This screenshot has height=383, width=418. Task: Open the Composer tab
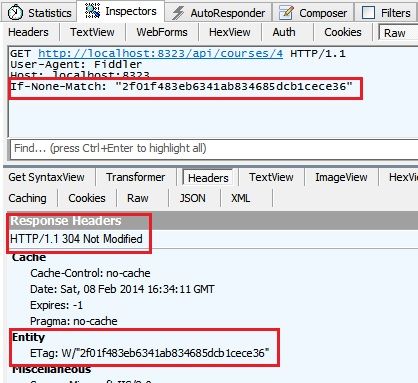point(313,13)
